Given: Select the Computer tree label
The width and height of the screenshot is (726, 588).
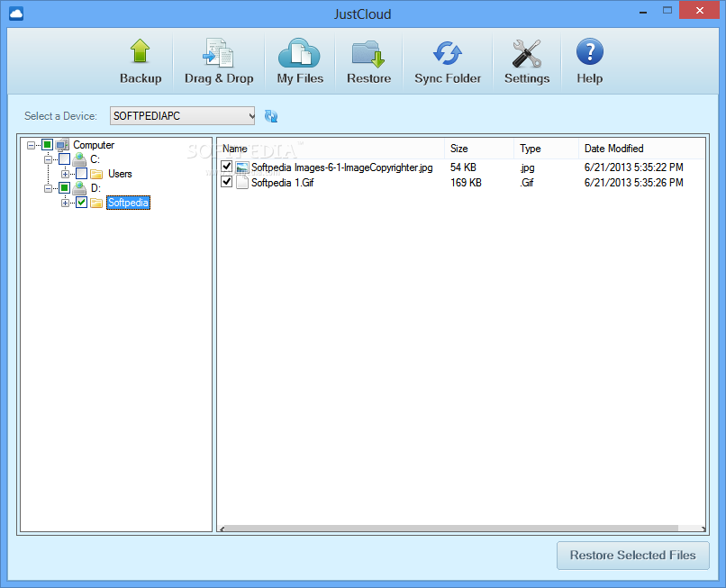Looking at the screenshot, I should pyautogui.click(x=94, y=145).
